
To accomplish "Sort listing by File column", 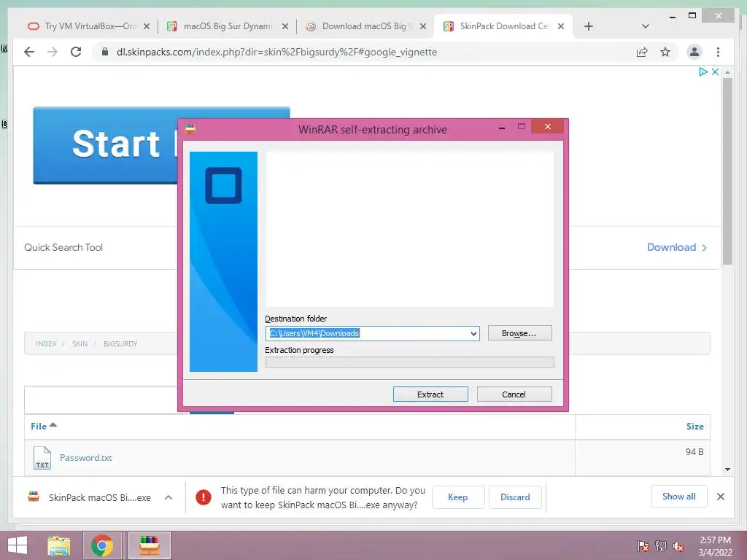I will (x=43, y=426).
